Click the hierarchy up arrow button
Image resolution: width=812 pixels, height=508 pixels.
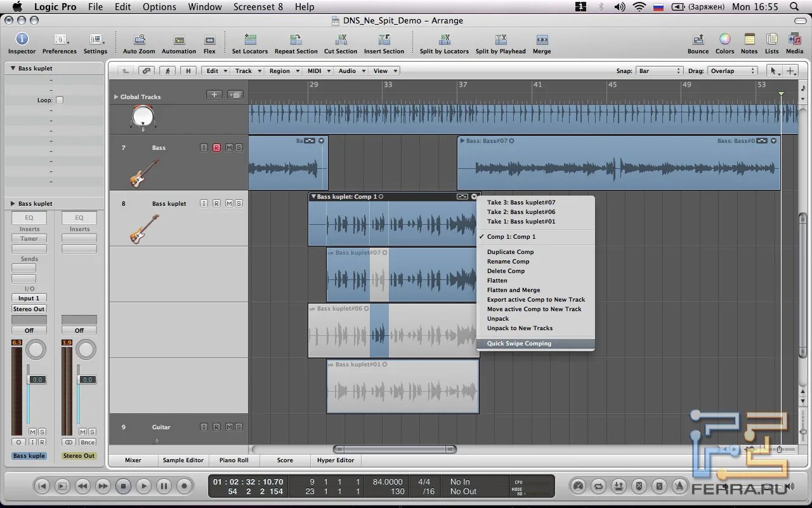[126, 71]
